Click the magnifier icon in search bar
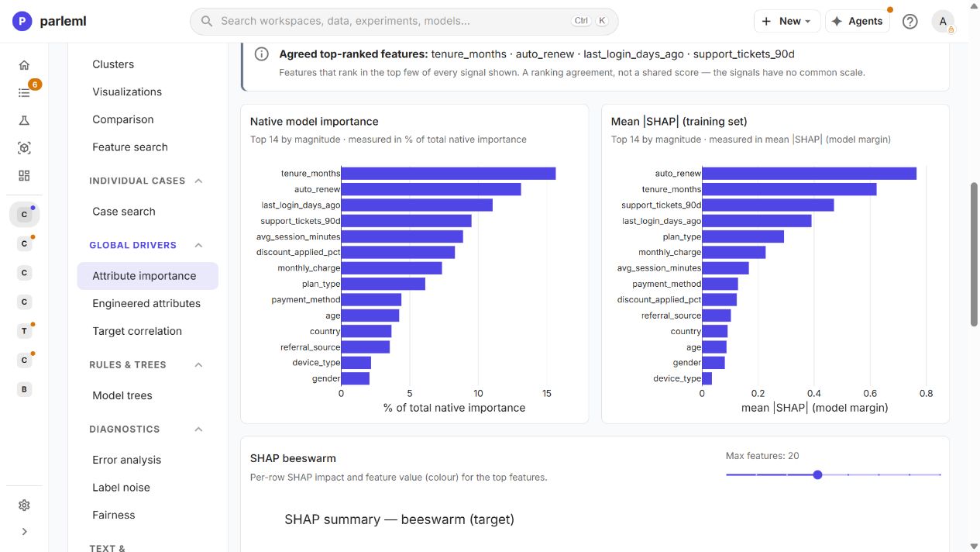 point(207,22)
